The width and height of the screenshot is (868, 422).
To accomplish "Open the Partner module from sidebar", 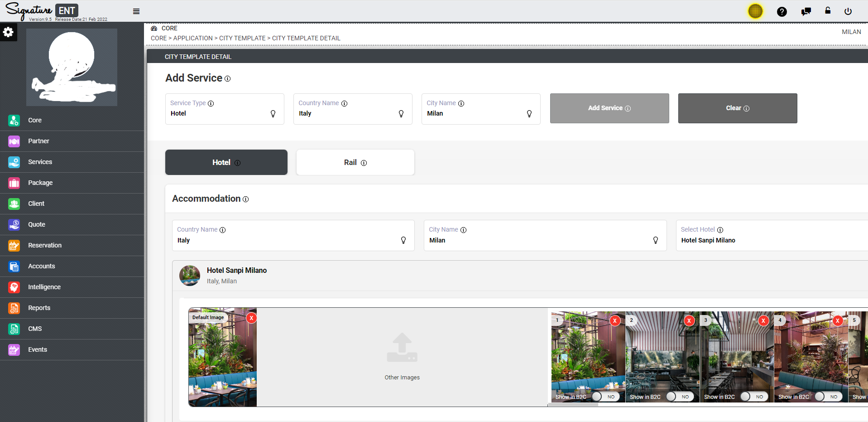I will 39,141.
